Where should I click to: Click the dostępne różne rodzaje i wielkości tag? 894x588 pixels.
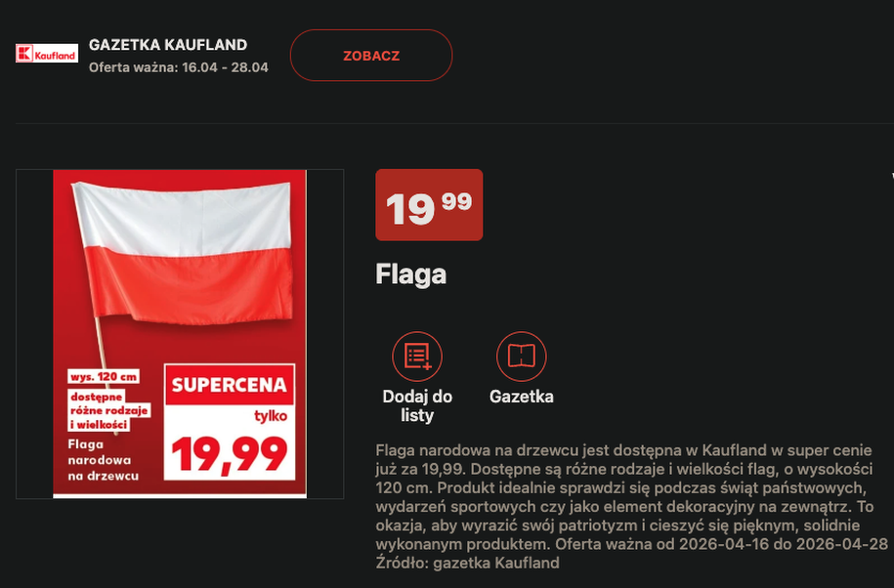[108, 410]
